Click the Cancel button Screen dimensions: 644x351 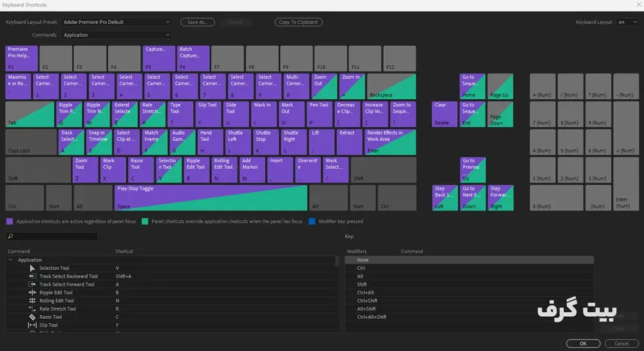[x=621, y=343]
